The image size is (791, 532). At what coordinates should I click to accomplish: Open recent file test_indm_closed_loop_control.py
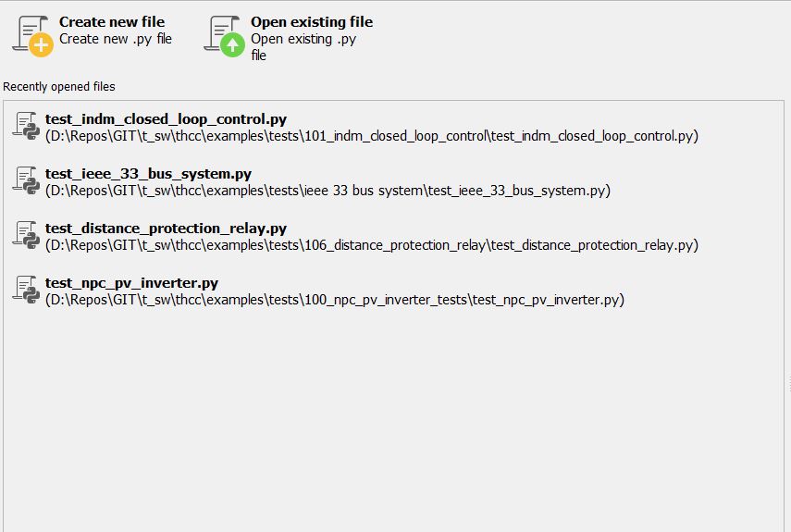[166, 118]
